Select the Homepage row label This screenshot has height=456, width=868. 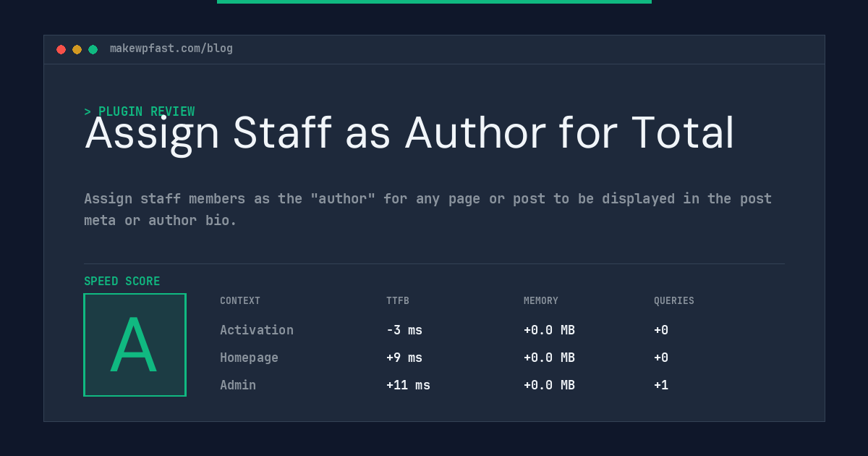tap(249, 358)
